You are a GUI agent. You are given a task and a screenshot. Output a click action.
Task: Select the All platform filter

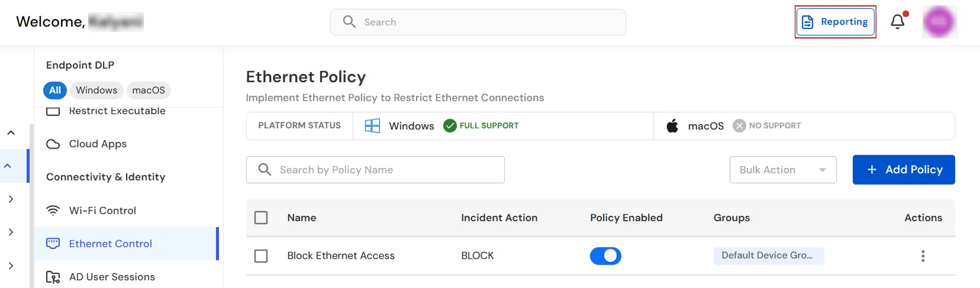(x=55, y=90)
